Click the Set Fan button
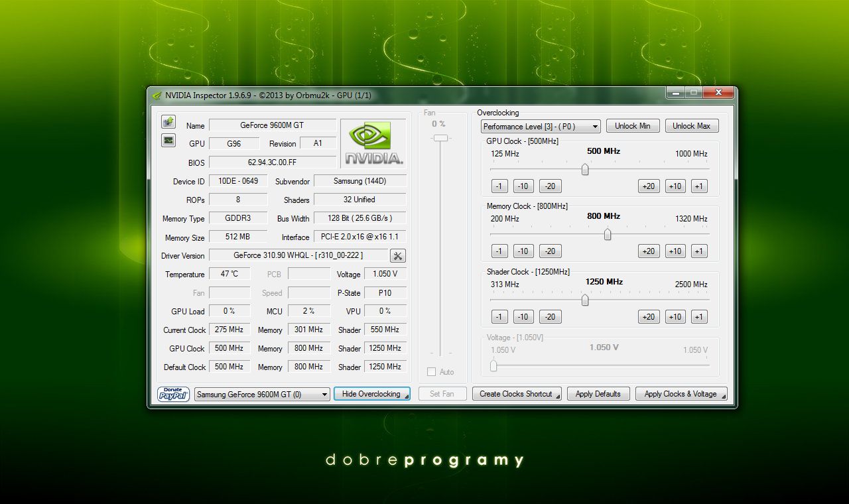This screenshot has height=504, width=849. (442, 394)
